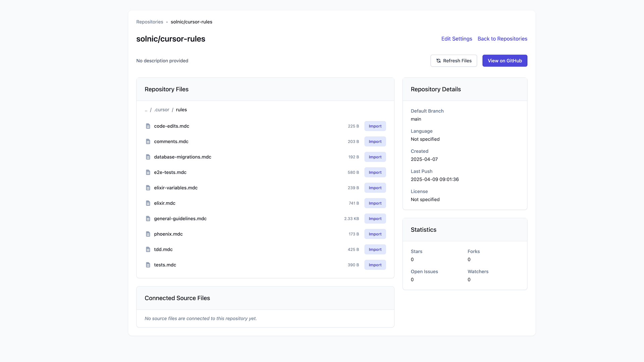Image resolution: width=644 pixels, height=362 pixels.
Task: Open Edit Settings
Action: coord(457,39)
